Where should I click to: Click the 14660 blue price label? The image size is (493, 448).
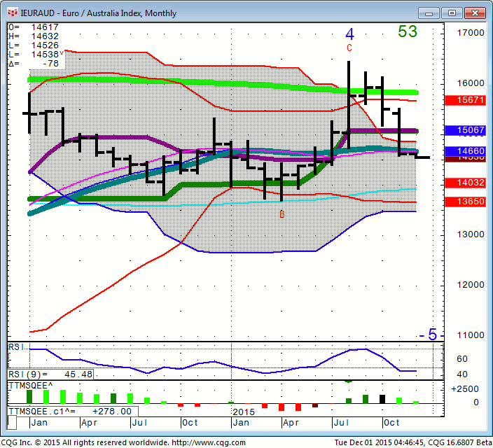pos(466,151)
